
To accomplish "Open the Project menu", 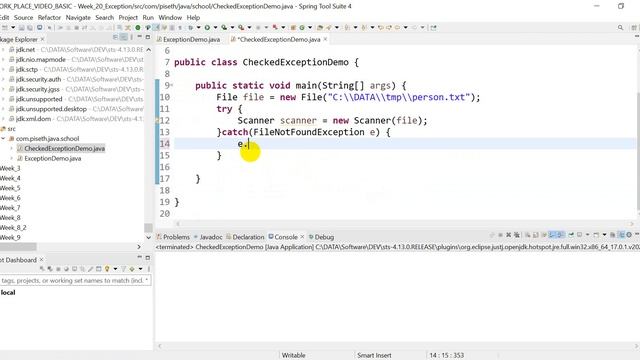I will 128,18.
